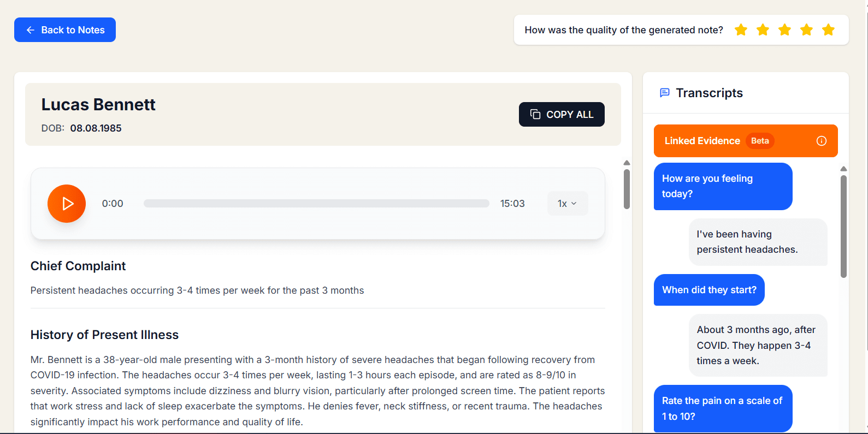This screenshot has width=868, height=434.
Task: Click the "persistent headaches" reply bubble
Action: pyautogui.click(x=758, y=242)
